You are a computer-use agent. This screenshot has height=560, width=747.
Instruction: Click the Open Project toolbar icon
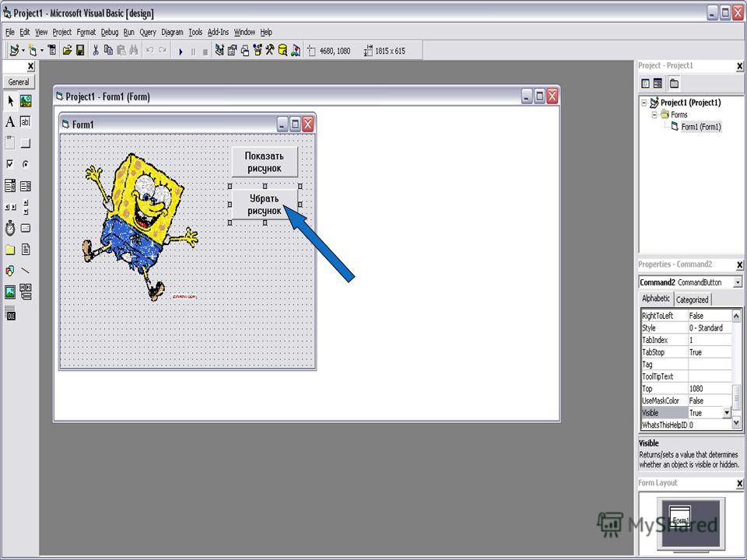coord(67,51)
